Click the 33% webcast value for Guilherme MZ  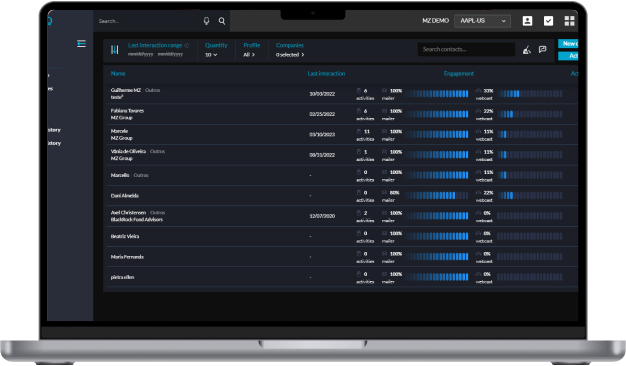tap(488, 91)
